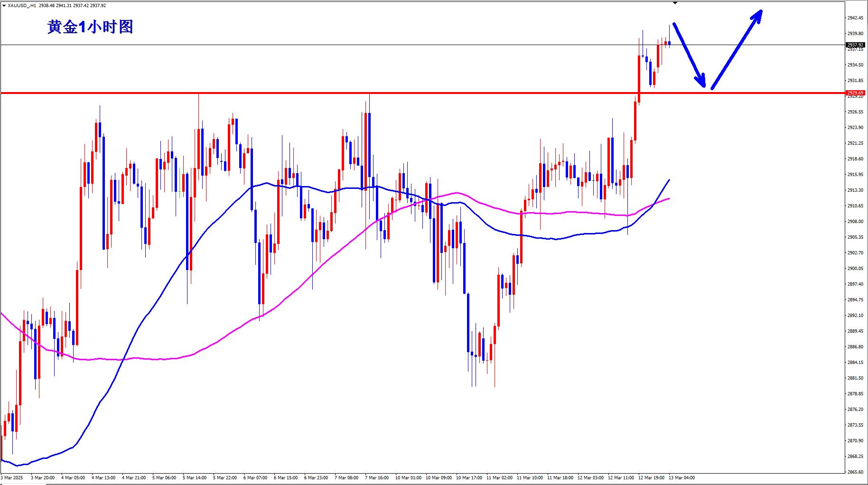Click the right end of magenta moving average

669,199
